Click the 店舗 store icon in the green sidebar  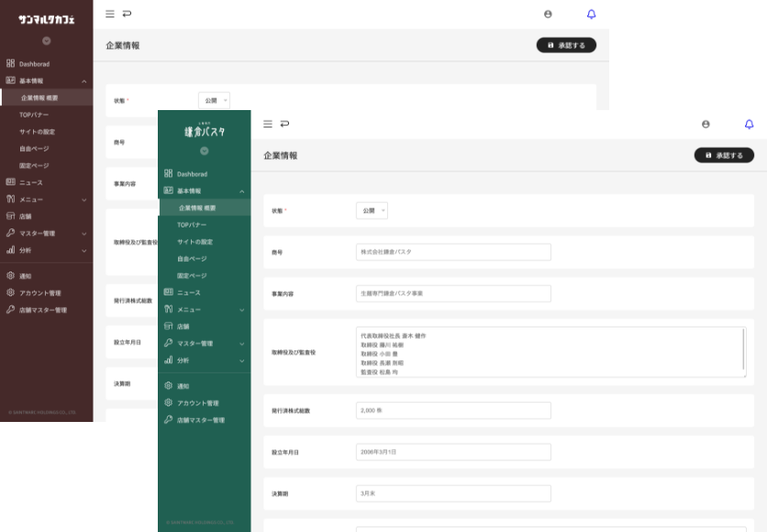[x=168, y=327]
